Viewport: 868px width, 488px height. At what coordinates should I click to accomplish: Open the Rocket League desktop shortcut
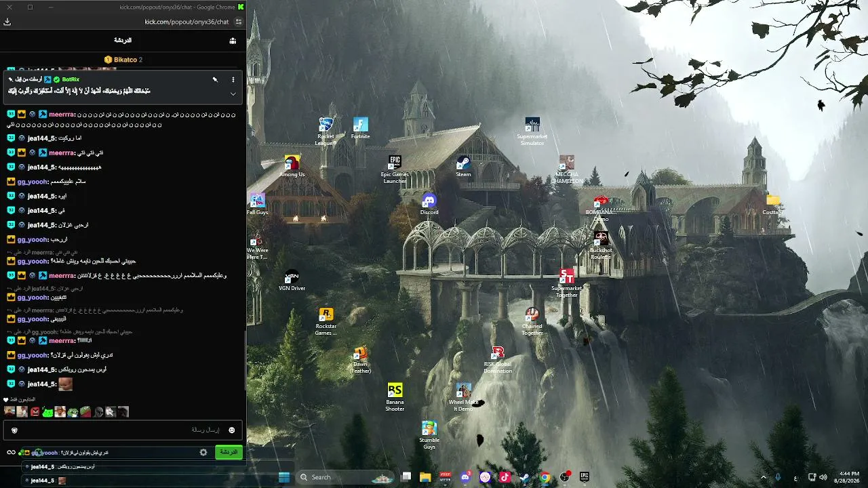tap(326, 131)
